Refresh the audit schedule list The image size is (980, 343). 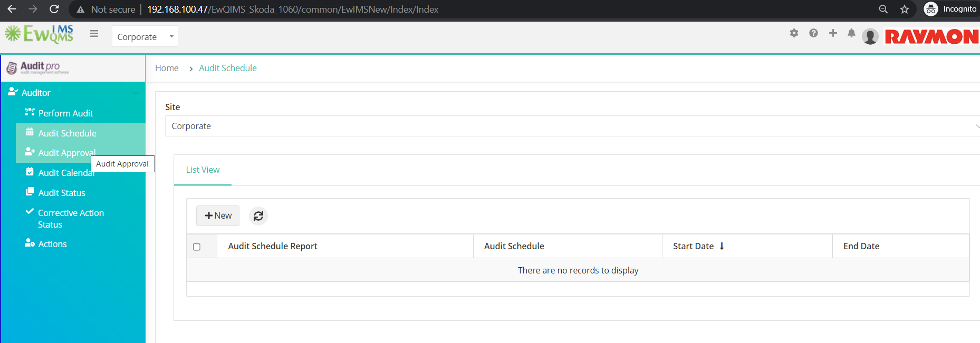tap(258, 216)
